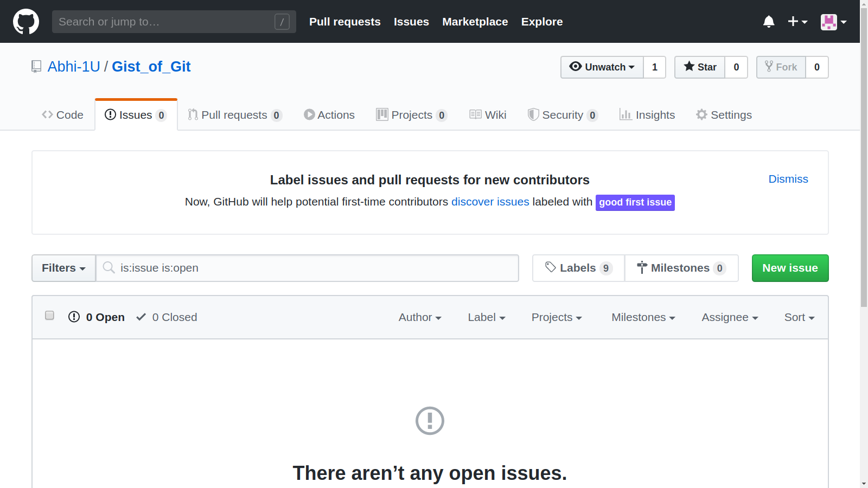The height and width of the screenshot is (488, 868).
Task: View the Insights tab
Action: click(x=647, y=115)
